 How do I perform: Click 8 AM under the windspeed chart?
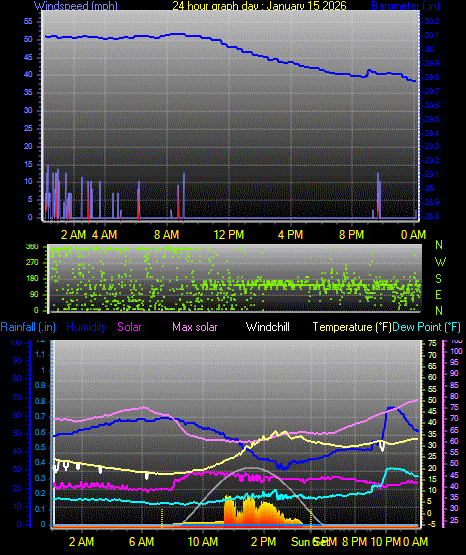(166, 235)
